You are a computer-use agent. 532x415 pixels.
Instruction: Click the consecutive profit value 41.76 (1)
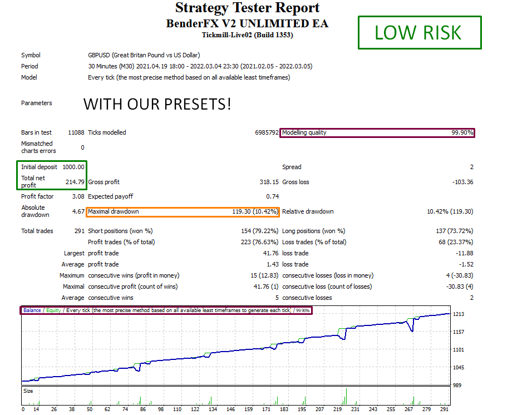(266, 287)
